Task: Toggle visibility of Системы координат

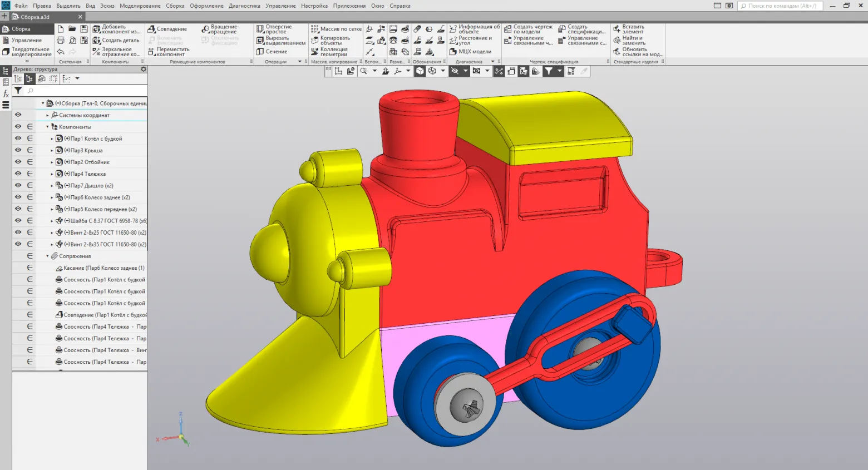Action: coord(18,115)
